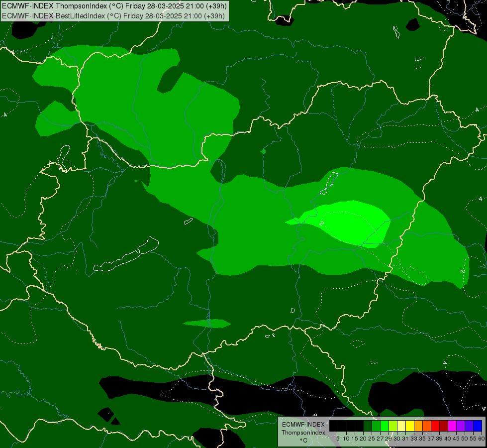Screen dimensions: 487x448
Task: Click the legend tick value 25
Action: tap(372, 439)
